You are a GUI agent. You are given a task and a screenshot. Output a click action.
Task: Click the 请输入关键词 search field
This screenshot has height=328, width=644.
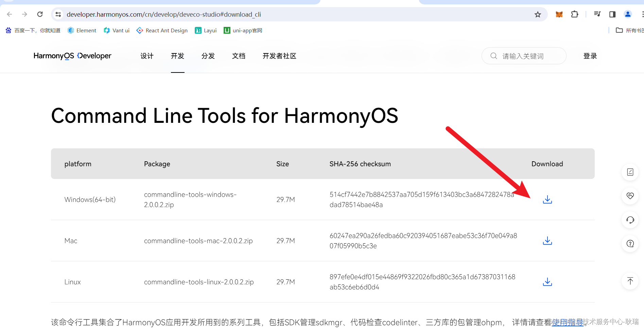point(524,56)
